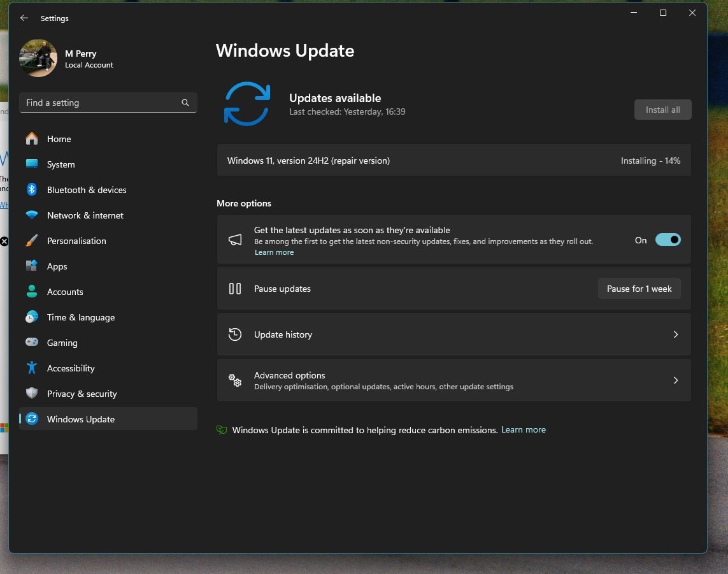
Task: Expand Update history chevron
Action: pos(676,334)
